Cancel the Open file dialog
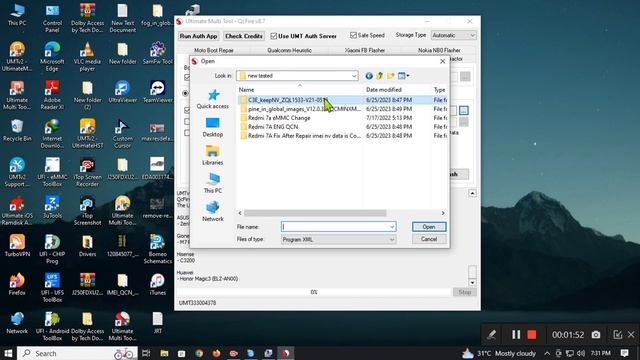Image resolution: width=640 pixels, height=360 pixels. pyautogui.click(x=429, y=239)
